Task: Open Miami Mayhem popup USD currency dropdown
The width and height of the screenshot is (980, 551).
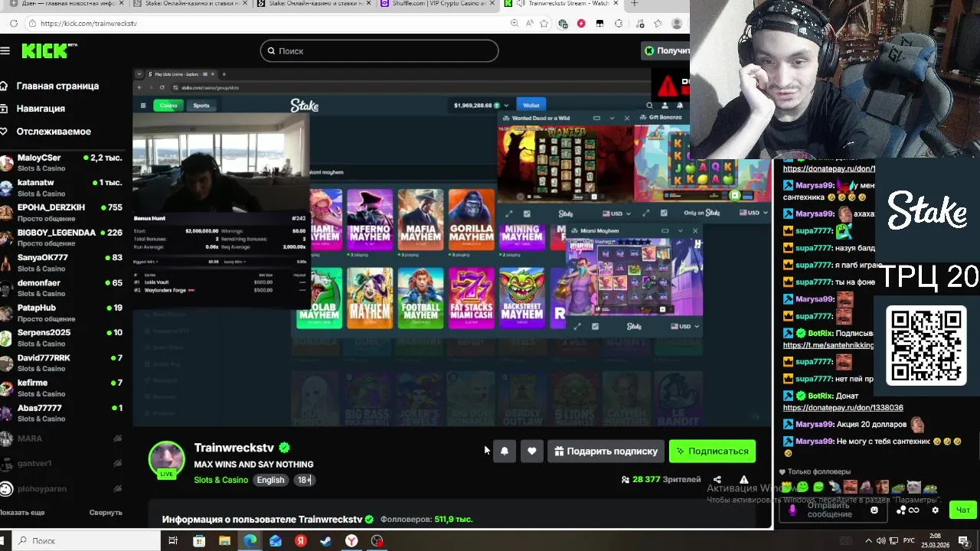Action: [x=684, y=326]
